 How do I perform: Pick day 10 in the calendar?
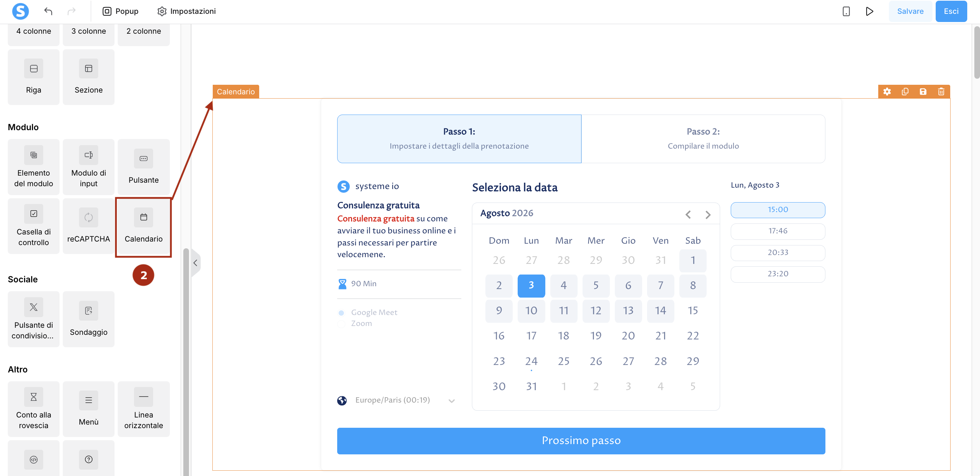(x=531, y=311)
